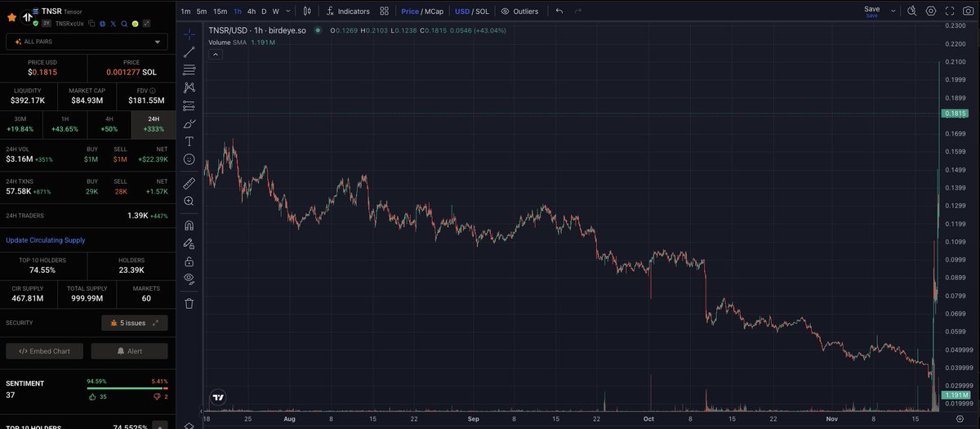This screenshot has height=429, width=980.
Task: Vote bearish with thumbs-down 2
Action: pyautogui.click(x=160, y=396)
